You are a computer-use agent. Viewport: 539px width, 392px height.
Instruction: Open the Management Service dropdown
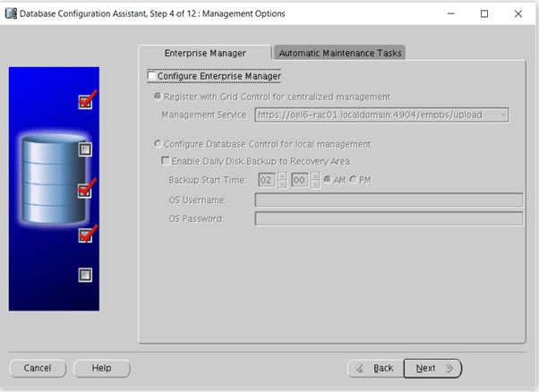click(503, 115)
